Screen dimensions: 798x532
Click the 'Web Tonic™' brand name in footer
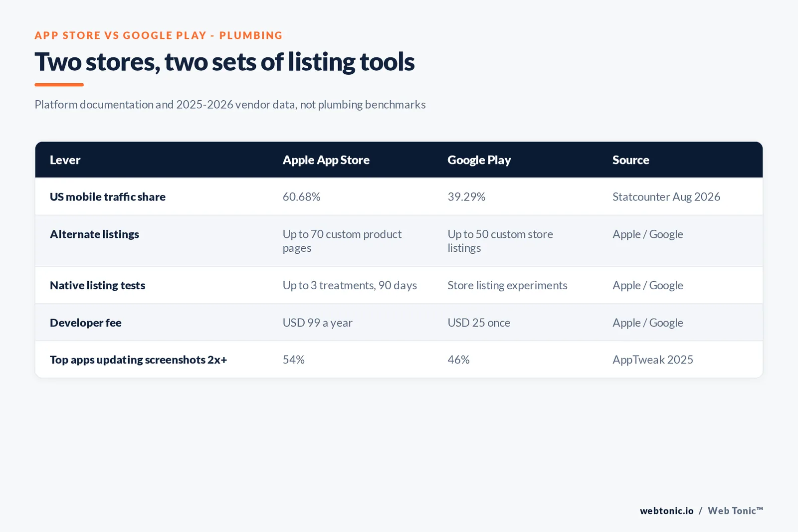tap(736, 511)
